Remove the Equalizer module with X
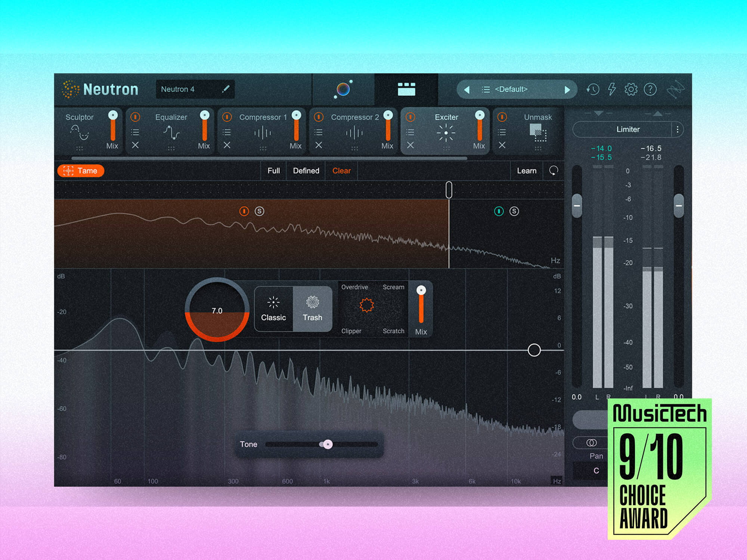The height and width of the screenshot is (560, 747). pos(135,145)
